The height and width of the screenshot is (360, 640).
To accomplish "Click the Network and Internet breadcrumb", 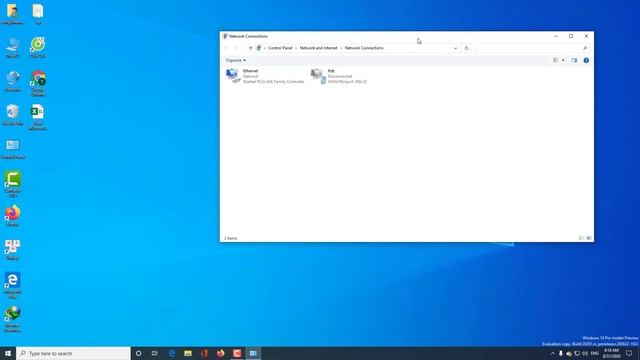I will point(318,48).
